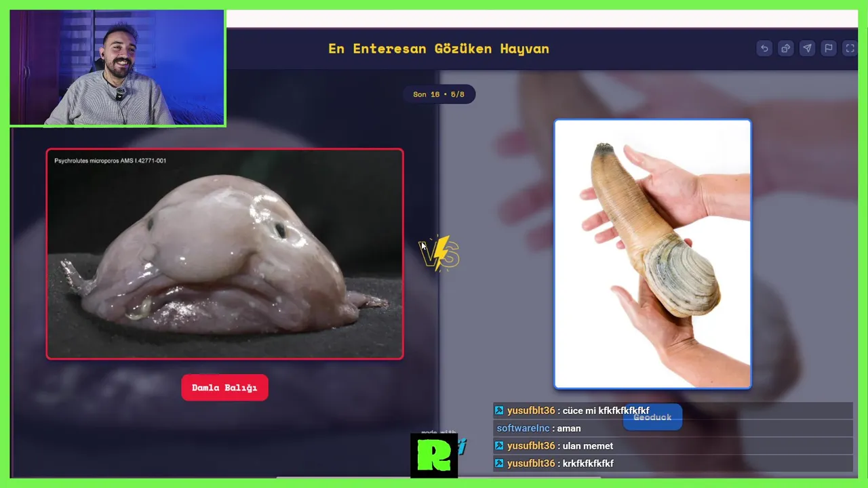
Task: Choose the Damla Balığı button
Action: pyautogui.click(x=224, y=388)
